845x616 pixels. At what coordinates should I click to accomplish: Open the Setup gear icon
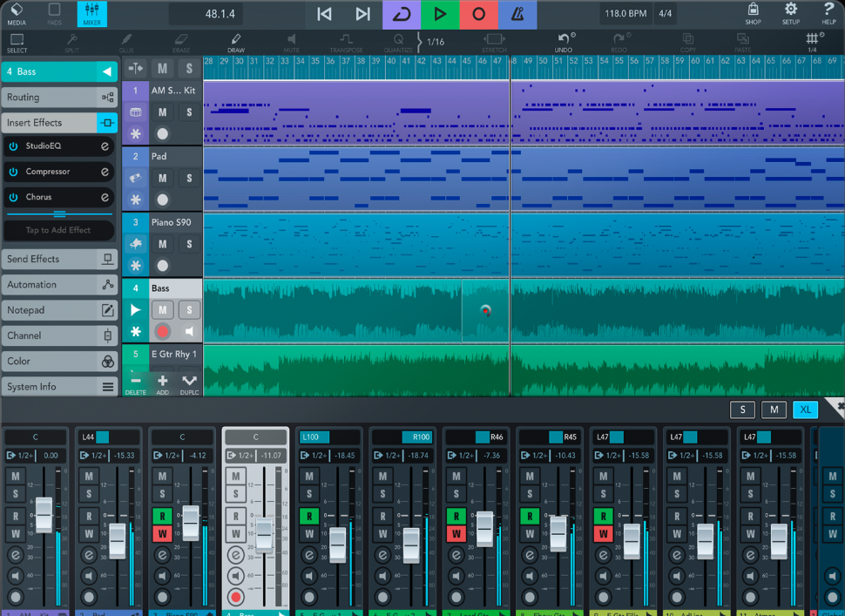(790, 13)
